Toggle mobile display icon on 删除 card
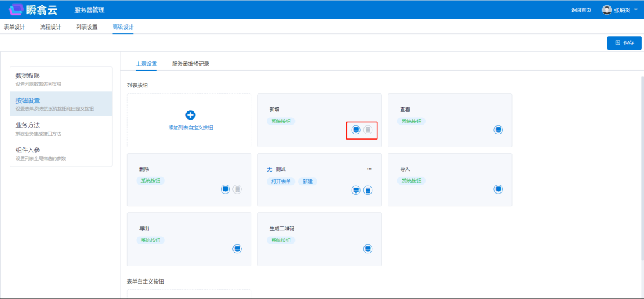644x299 pixels. coord(237,190)
